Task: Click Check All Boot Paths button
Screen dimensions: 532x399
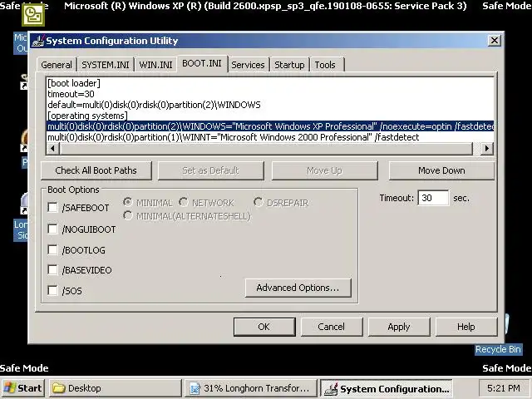Action: click(96, 170)
